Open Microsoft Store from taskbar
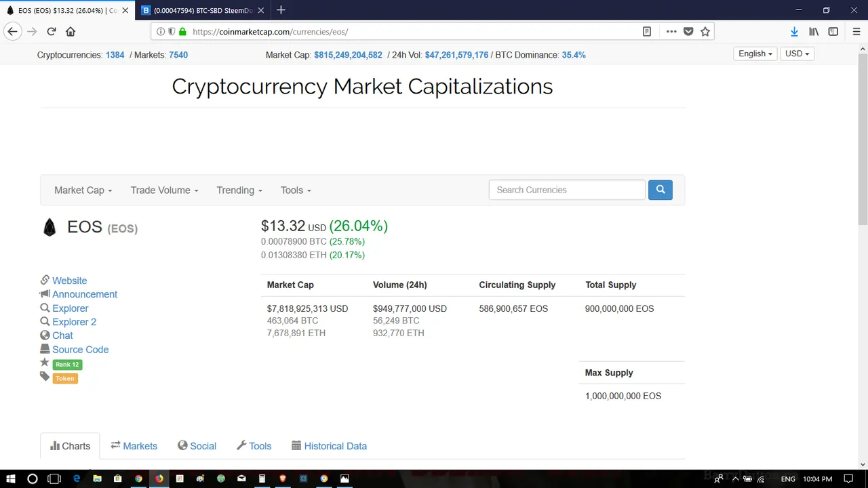 point(117,479)
